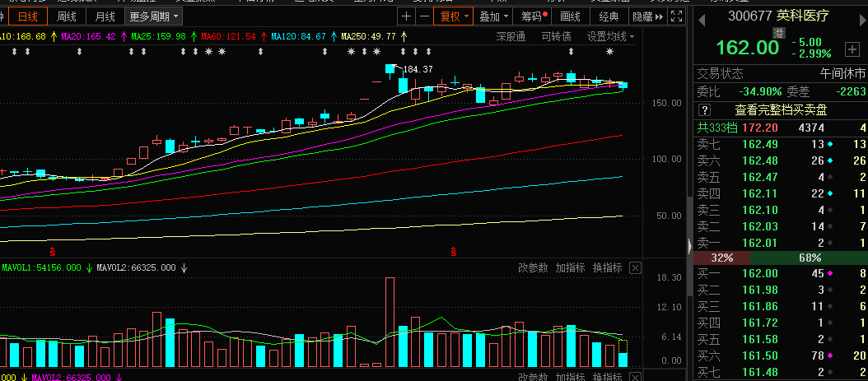Open the 设置均线 dropdown
This screenshot has height=381, width=868.
[610, 36]
